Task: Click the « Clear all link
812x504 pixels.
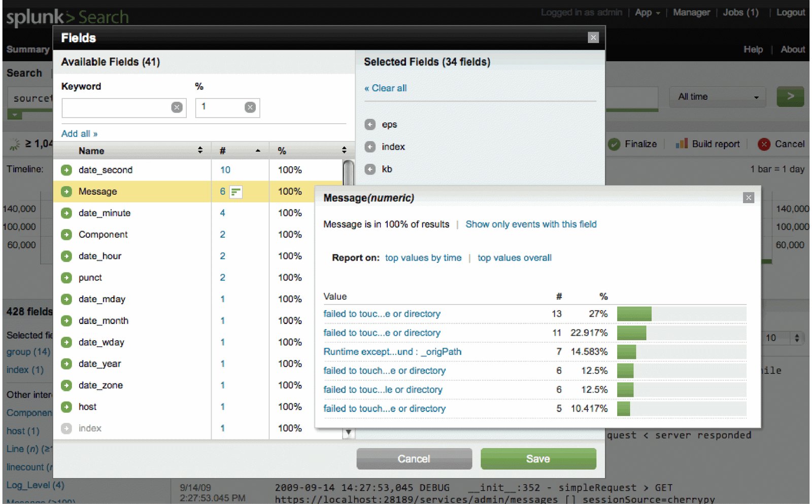Action: 386,88
